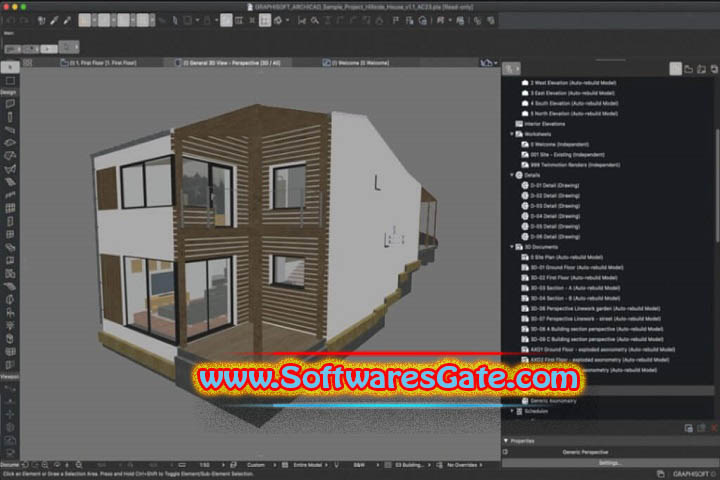This screenshot has width=720, height=480.
Task: Click the Generic Perspective name field
Action: pos(585,452)
